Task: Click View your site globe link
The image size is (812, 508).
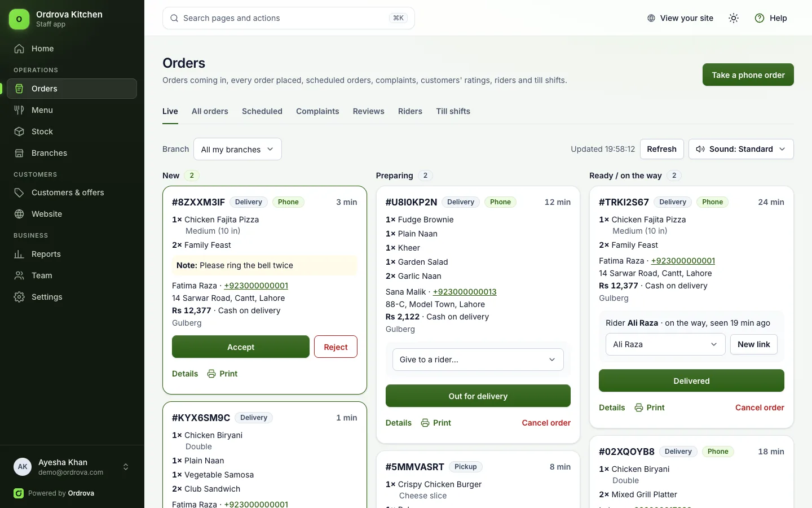Action: [680, 18]
